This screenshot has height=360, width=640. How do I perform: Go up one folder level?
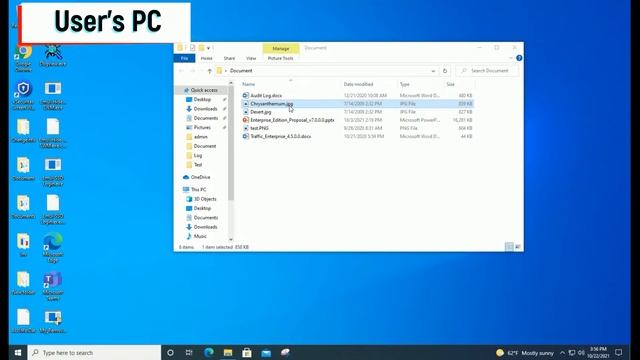click(209, 71)
